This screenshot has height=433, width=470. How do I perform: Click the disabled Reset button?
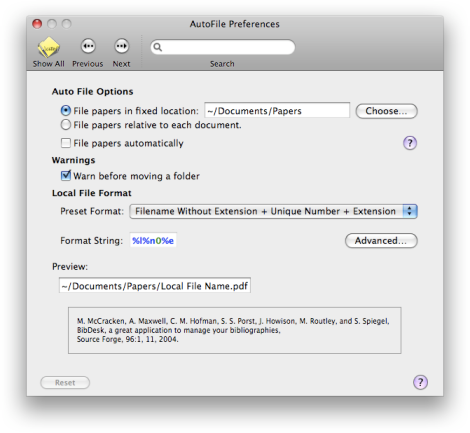click(65, 383)
